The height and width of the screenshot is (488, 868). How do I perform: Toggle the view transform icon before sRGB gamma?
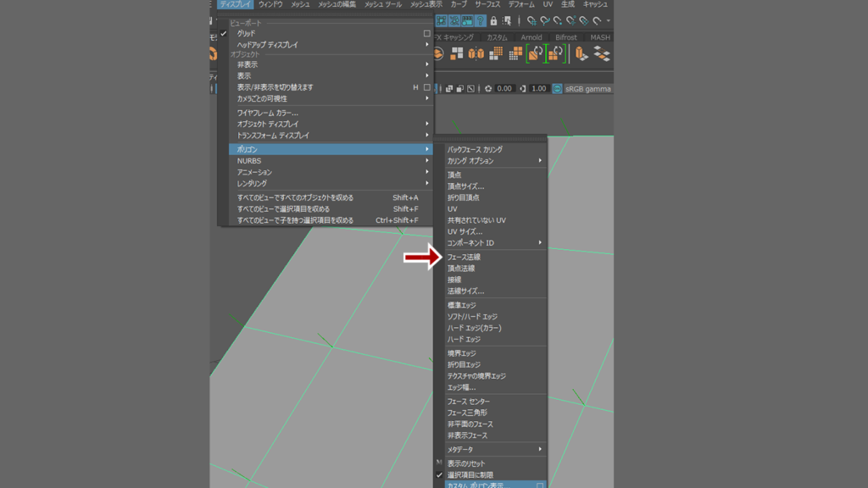[558, 88]
